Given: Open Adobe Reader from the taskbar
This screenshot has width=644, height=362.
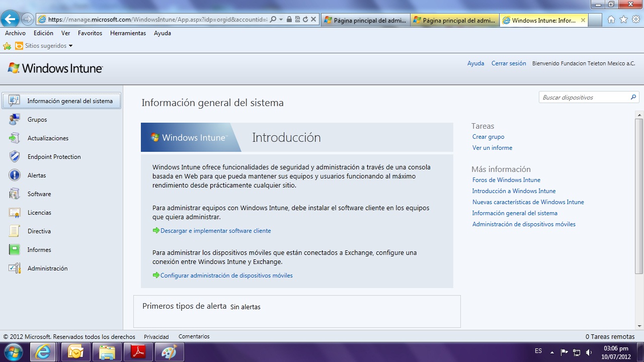Looking at the screenshot, I should [138, 352].
